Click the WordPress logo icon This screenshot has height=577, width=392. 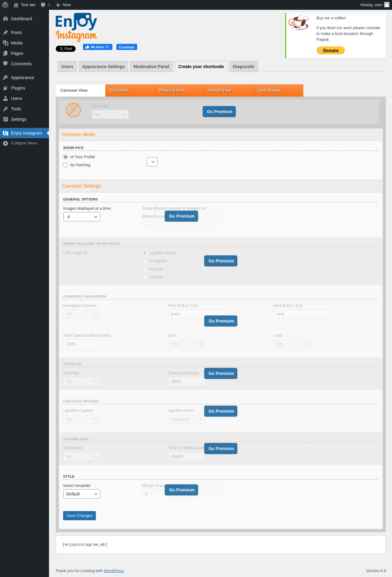point(5,5)
